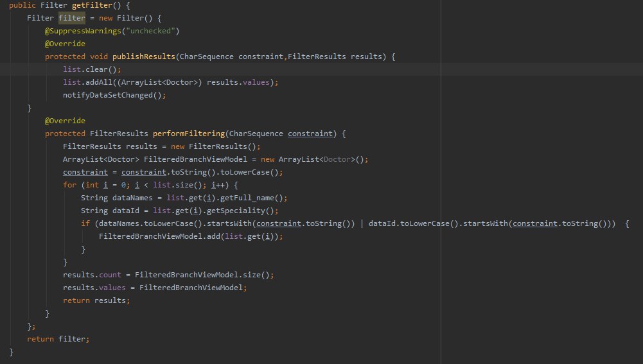This screenshot has width=643, height=364.
Task: Click the public keyword
Action: point(22,5)
